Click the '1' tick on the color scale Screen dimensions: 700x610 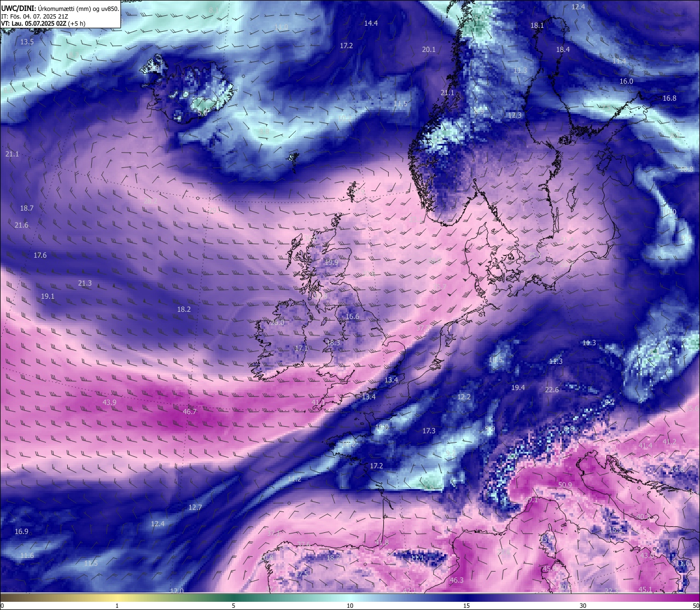[x=117, y=606]
